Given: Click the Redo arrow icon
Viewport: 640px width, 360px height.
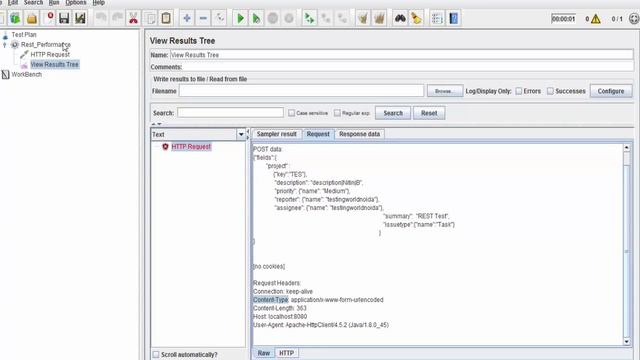Looking at the screenshot, I should [x=118, y=18].
